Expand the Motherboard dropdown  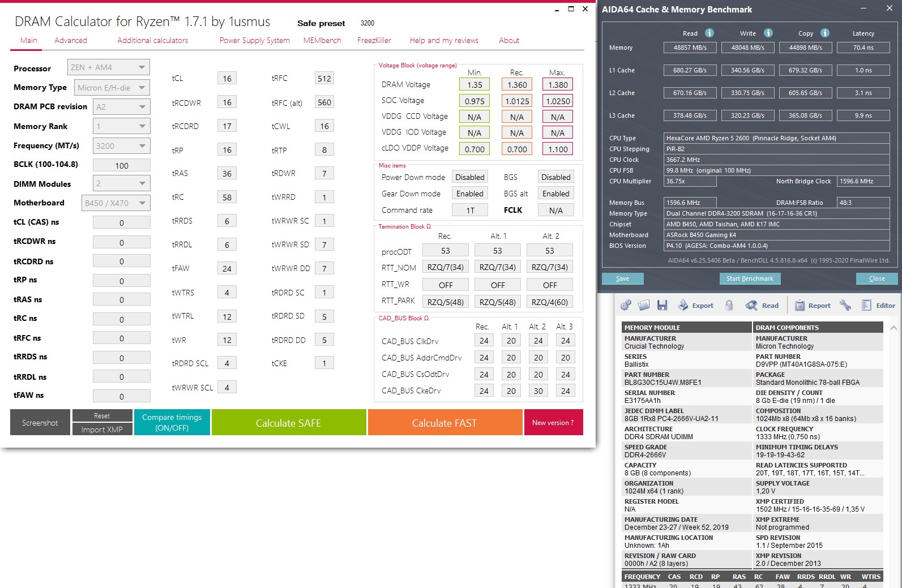pos(116,203)
